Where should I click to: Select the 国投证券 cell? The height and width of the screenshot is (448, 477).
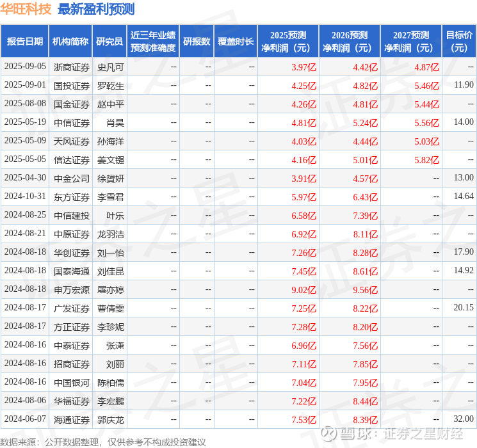coord(72,86)
